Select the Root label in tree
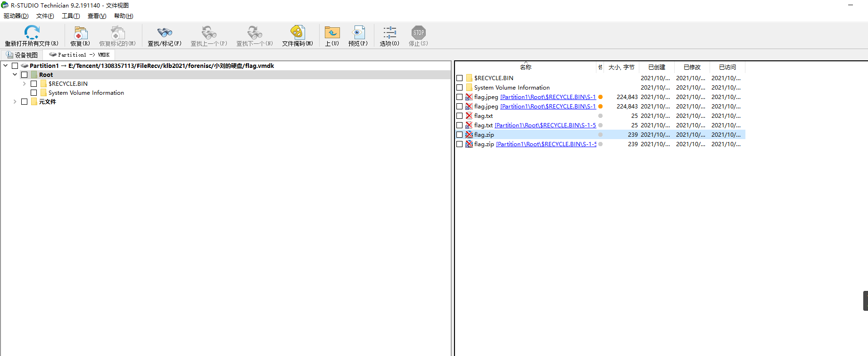The width and height of the screenshot is (868, 356). pos(46,75)
